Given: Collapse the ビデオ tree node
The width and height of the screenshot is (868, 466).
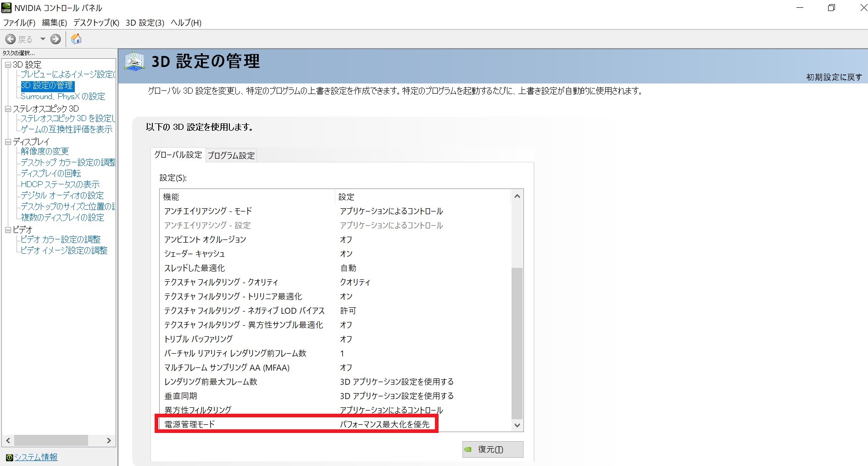Looking at the screenshot, I should tap(8, 230).
